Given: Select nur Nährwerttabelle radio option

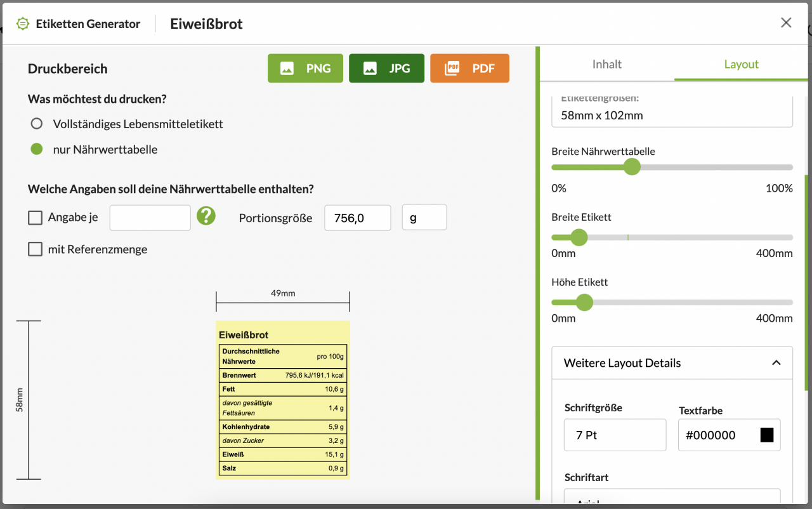Looking at the screenshot, I should 37,149.
